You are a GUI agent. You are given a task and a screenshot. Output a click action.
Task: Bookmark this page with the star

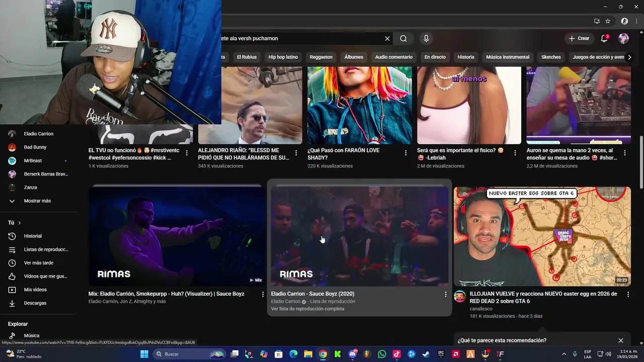click(x=608, y=21)
